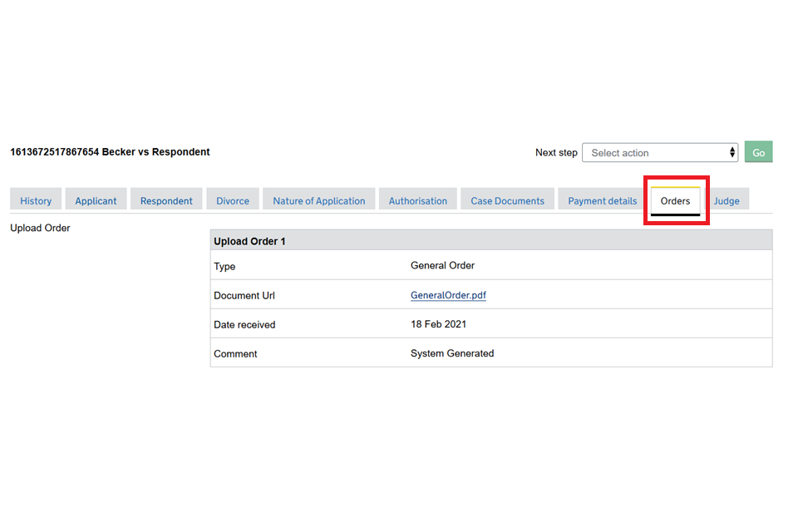
Task: Open the Payment details tab
Action: pos(602,200)
